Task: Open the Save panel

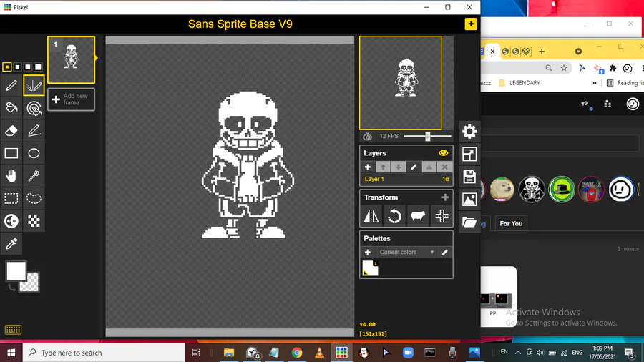Action: pos(469,177)
